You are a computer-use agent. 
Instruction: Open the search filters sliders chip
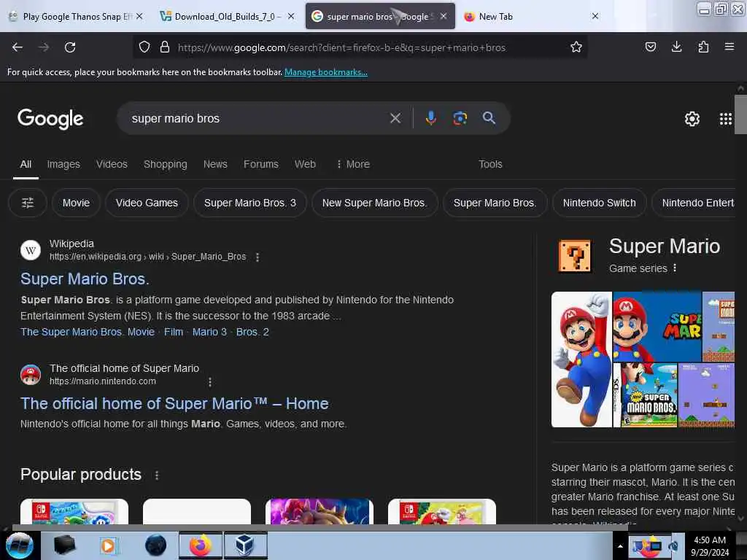[x=28, y=203]
